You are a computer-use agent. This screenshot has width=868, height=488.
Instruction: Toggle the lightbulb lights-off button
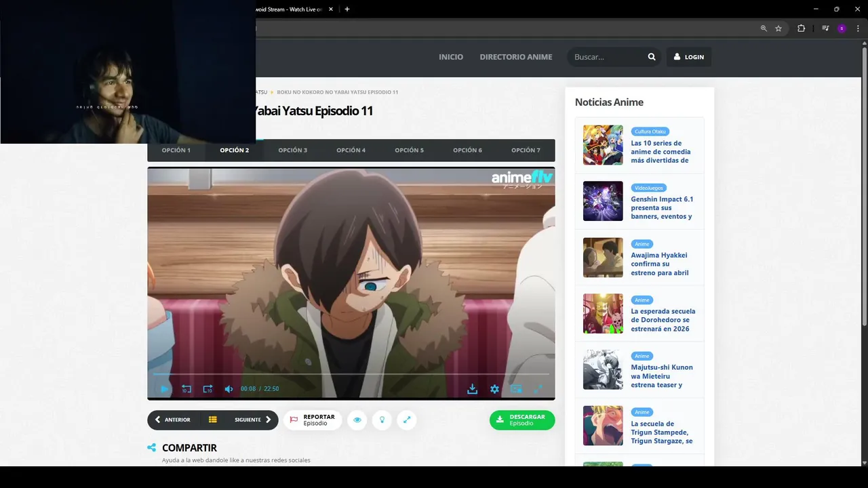(x=382, y=420)
